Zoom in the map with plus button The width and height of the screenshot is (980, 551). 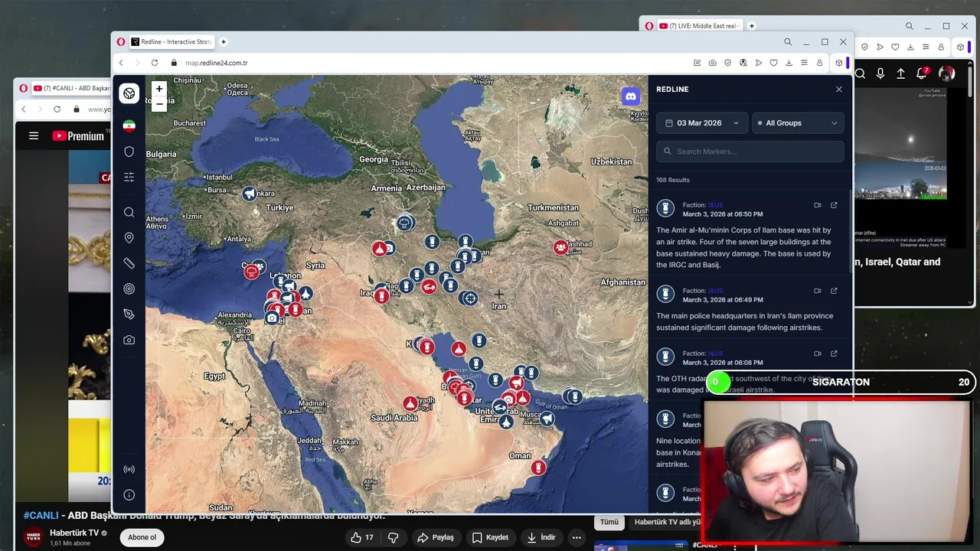click(x=159, y=89)
